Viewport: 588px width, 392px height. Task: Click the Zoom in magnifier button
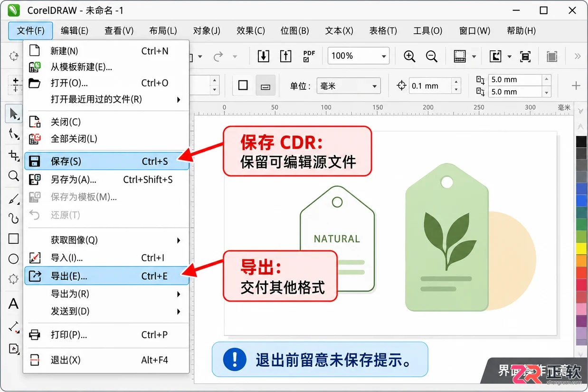409,57
